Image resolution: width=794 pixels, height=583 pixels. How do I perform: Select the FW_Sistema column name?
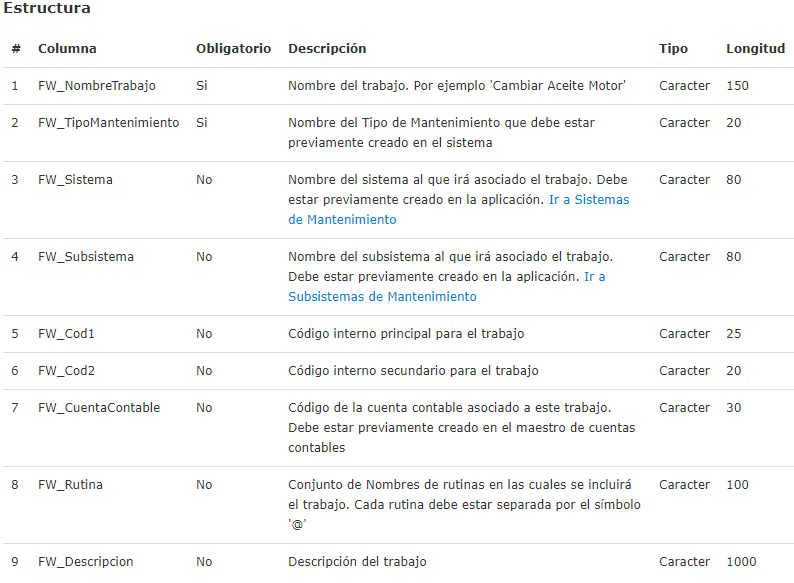point(75,180)
